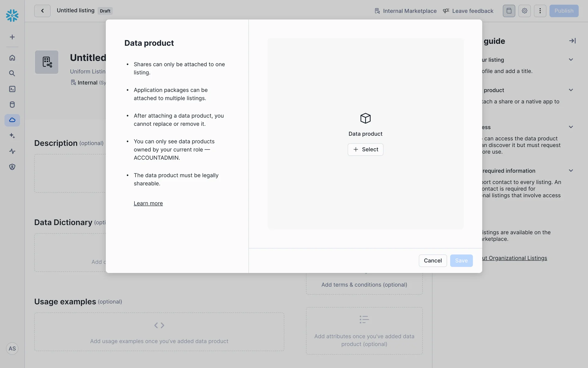
Task: Collapse the listing section chevron in guide
Action: 571,60
